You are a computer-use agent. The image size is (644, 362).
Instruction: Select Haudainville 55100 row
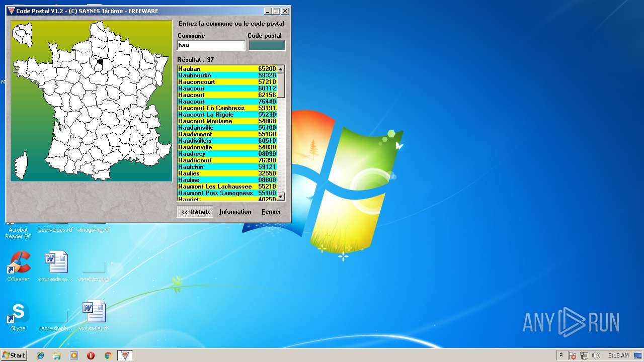(x=227, y=128)
